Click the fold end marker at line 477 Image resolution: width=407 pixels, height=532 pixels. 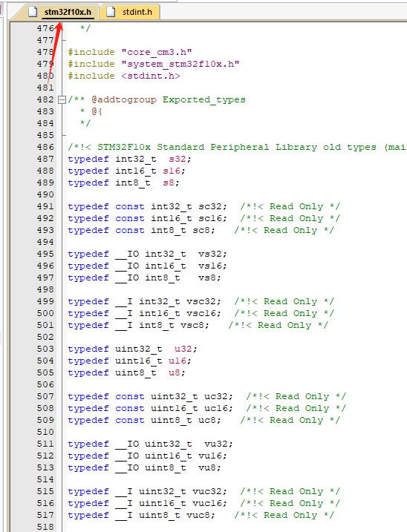64,40
